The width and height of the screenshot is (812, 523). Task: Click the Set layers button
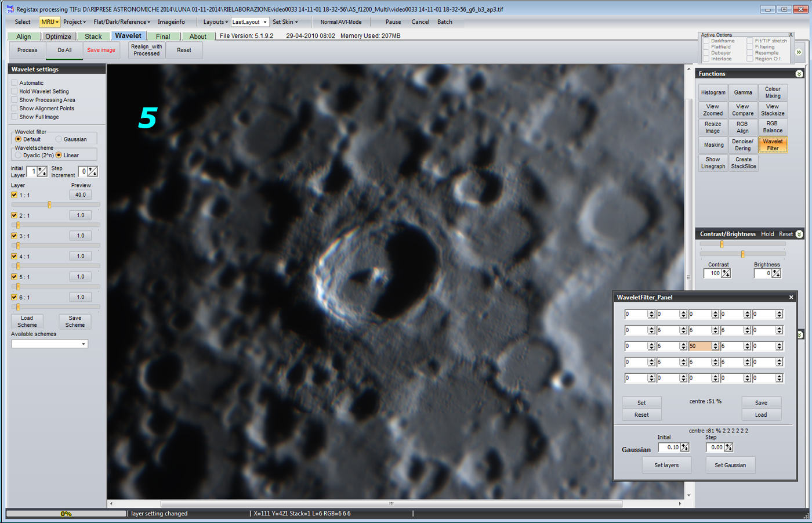click(x=666, y=465)
